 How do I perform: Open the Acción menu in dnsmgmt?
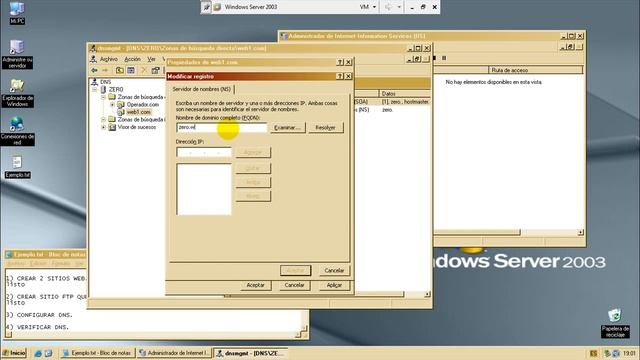point(132,59)
